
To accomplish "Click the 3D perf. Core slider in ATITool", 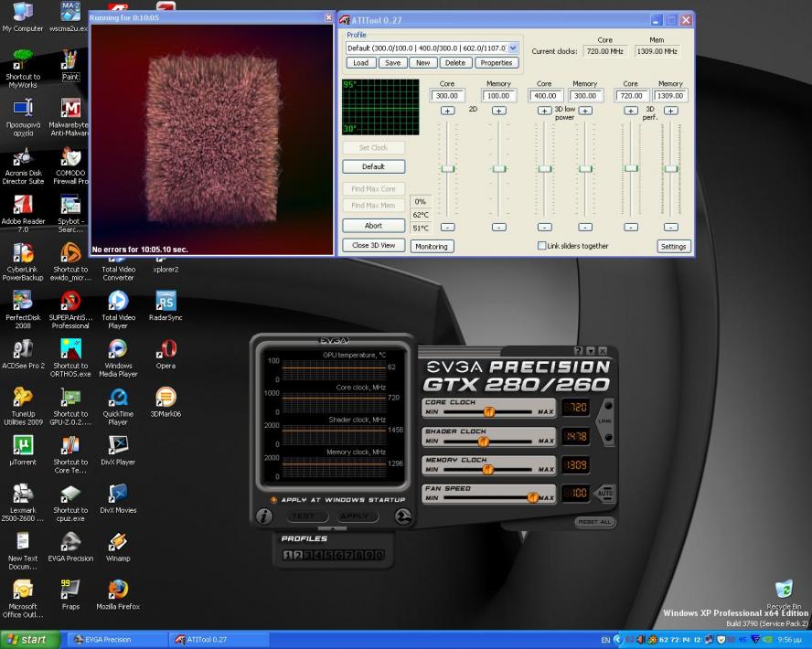I will [x=631, y=168].
